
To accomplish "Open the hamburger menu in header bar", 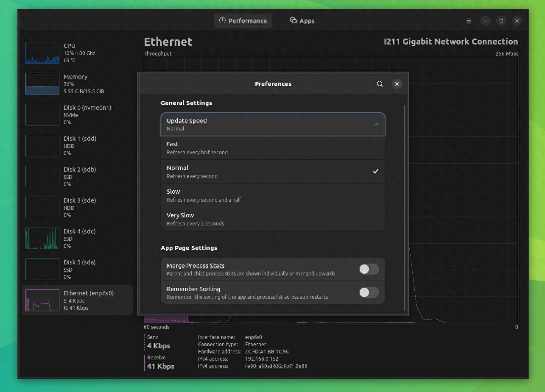I will [469, 21].
